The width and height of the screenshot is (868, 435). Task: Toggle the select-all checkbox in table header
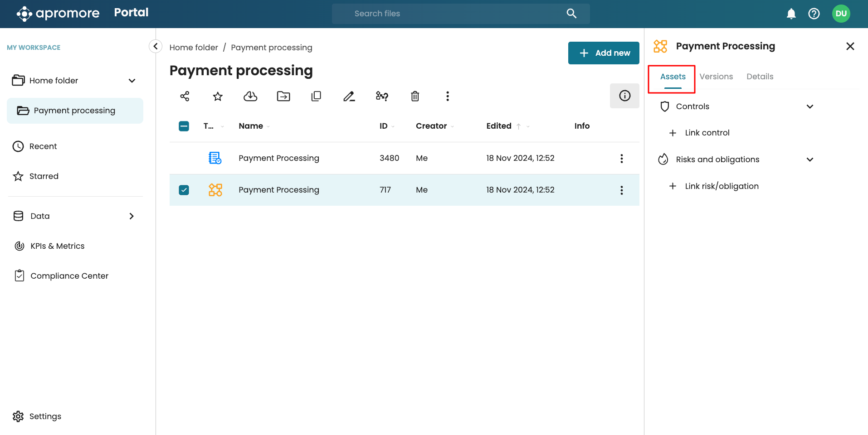[x=184, y=126]
